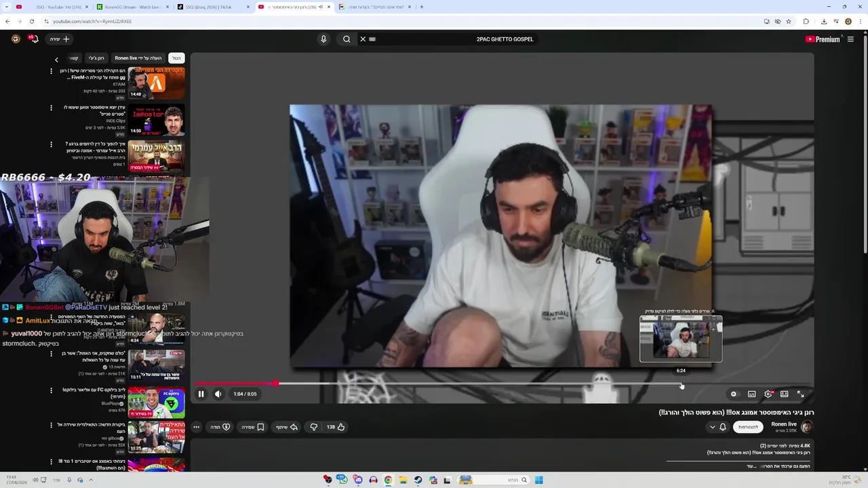The image size is (868, 488).
Task: Toggle subtitles in the video player
Action: point(751,394)
